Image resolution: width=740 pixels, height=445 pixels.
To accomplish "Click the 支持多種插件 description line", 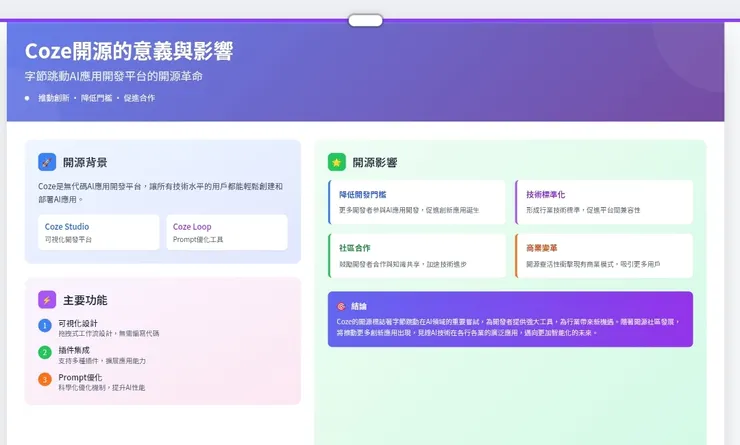I will point(102,361).
